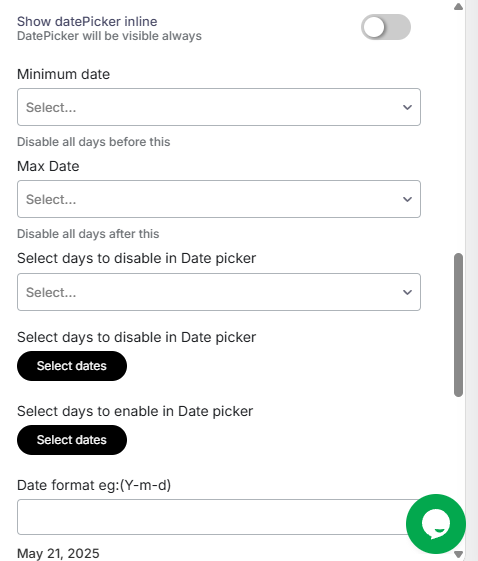This screenshot has width=478, height=561.
Task: Click the scrollbar down arrow
Action: click(458, 555)
